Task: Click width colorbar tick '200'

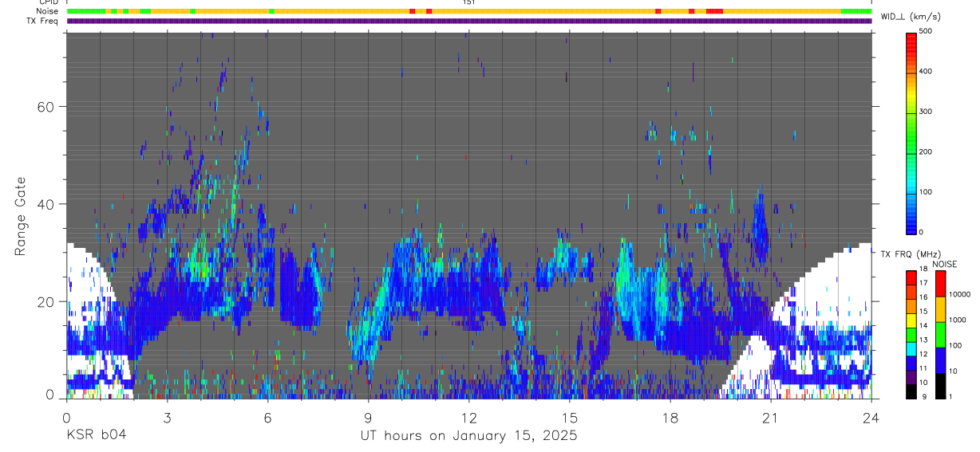Action: pos(926,151)
